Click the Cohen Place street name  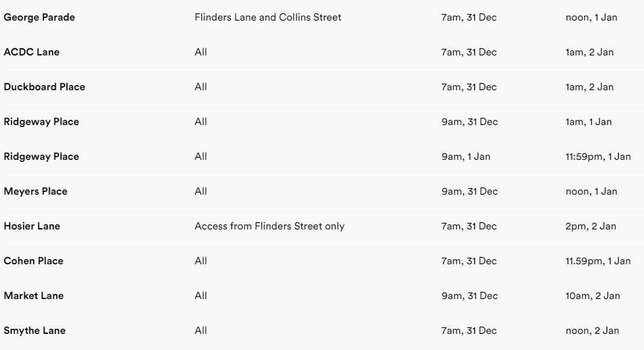pyautogui.click(x=34, y=261)
